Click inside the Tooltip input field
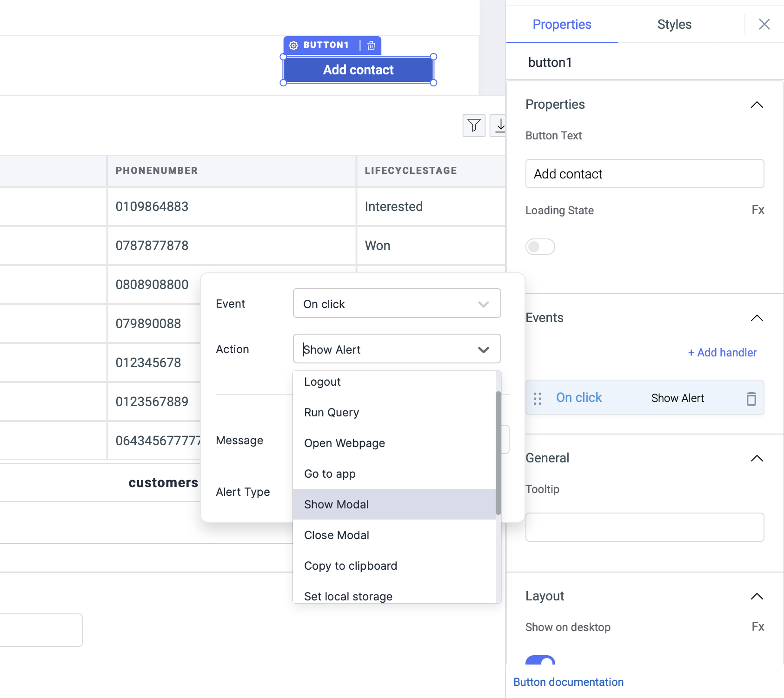Screen dimensions: 784x698 [x=644, y=527]
